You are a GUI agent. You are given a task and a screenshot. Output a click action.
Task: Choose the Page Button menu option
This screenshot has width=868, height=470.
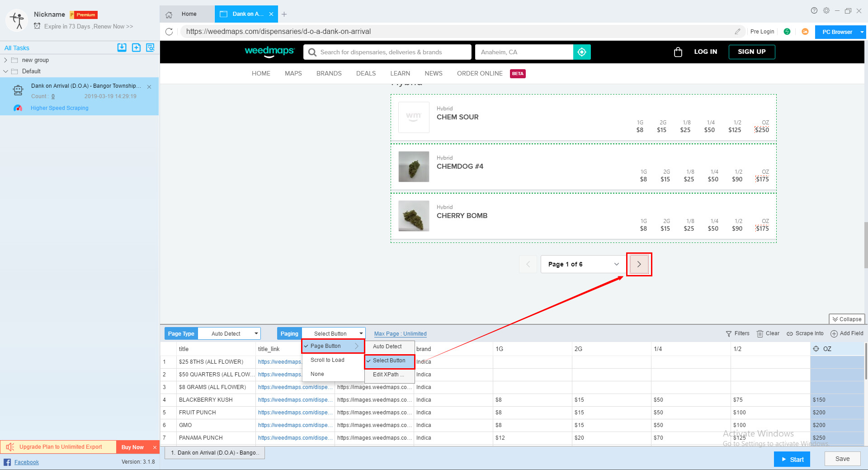click(x=333, y=346)
